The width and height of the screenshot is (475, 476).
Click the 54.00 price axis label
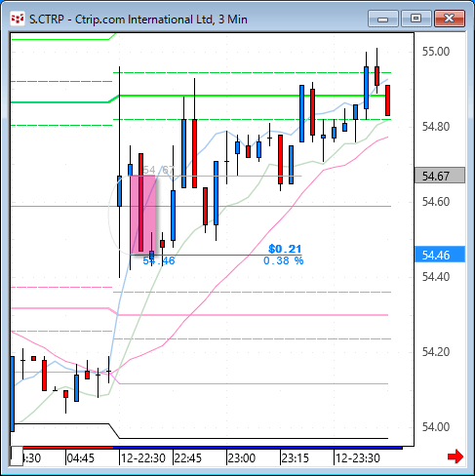(x=436, y=427)
